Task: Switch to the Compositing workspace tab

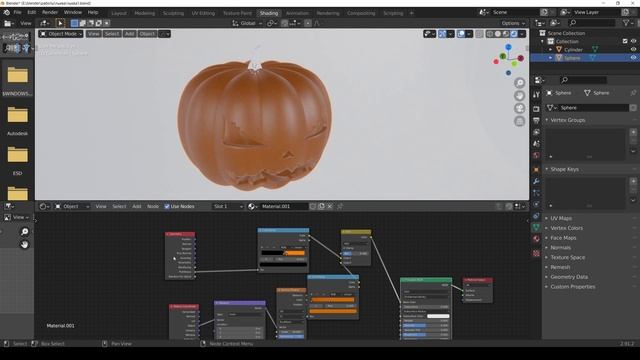Action: [361, 13]
